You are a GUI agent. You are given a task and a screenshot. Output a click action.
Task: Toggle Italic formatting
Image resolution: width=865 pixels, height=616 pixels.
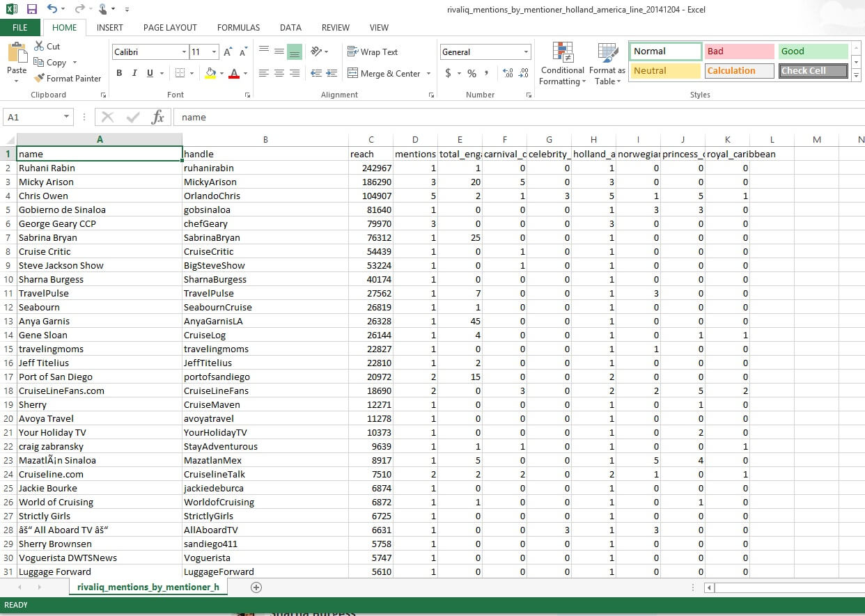pos(135,73)
